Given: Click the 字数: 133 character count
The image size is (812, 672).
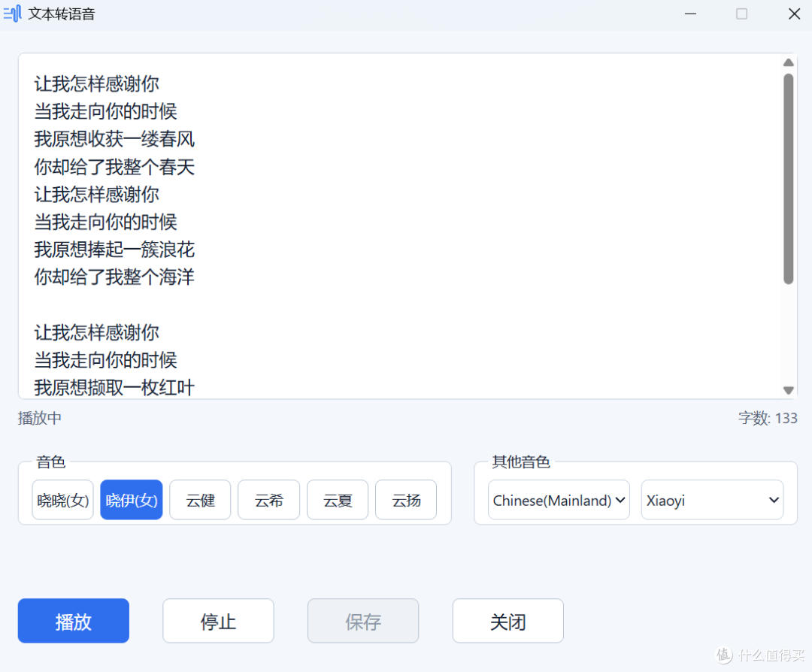Looking at the screenshot, I should pyautogui.click(x=768, y=419).
